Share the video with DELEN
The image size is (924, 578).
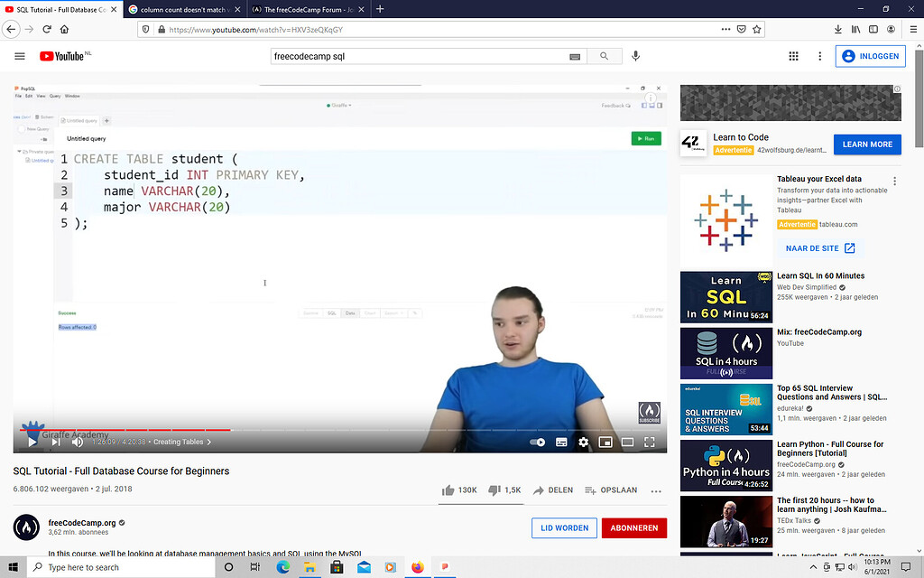click(553, 490)
